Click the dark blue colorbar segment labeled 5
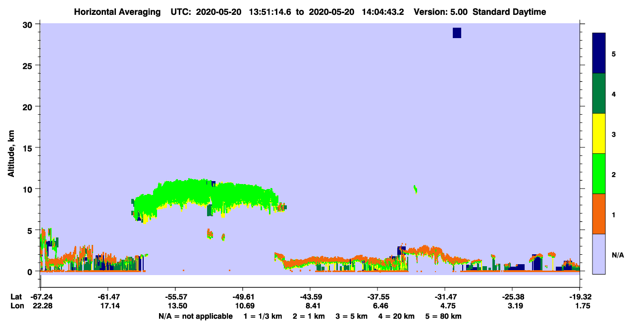The width and height of the screenshot is (644, 330). point(599,53)
